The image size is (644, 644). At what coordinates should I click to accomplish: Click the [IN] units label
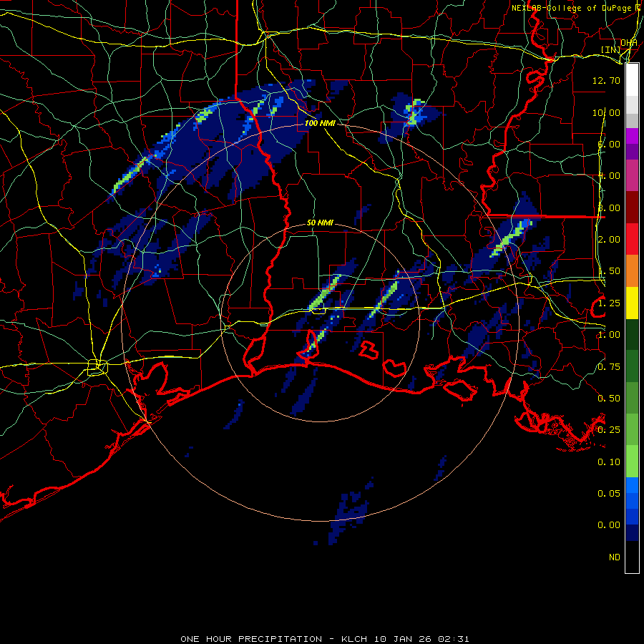[x=611, y=50]
